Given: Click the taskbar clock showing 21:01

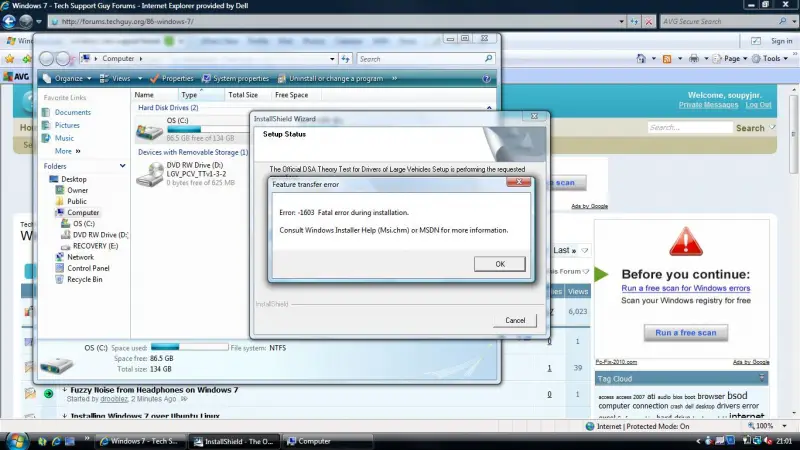Looking at the screenshot, I should pos(784,441).
